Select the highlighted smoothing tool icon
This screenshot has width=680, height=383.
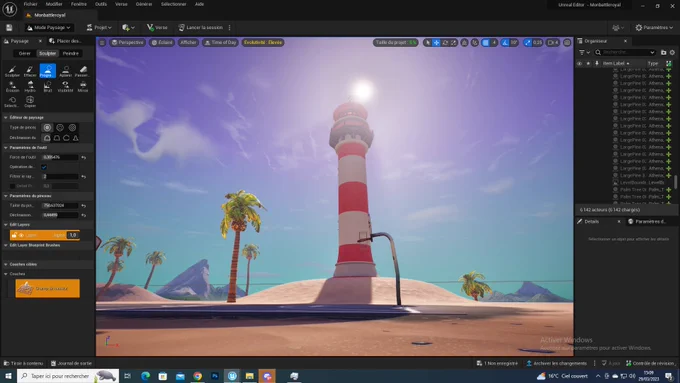pos(48,71)
